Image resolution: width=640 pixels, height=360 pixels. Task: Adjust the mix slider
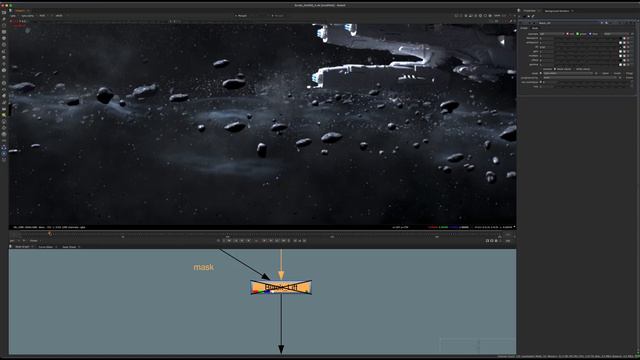pyautogui.click(x=592, y=87)
